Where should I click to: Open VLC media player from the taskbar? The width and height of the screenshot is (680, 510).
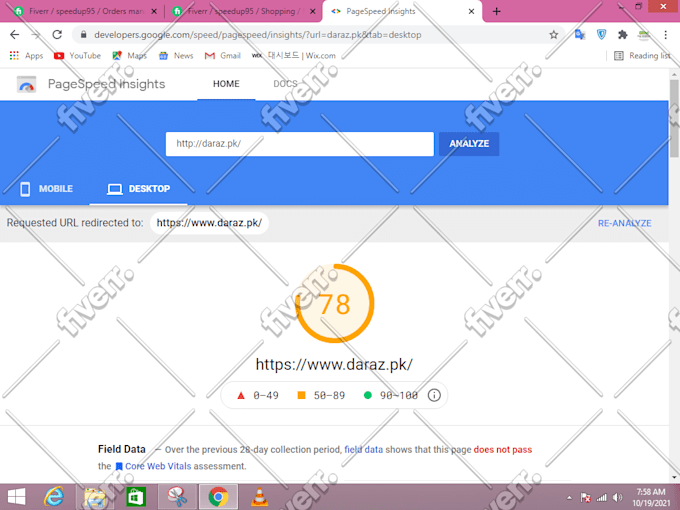coord(259,497)
